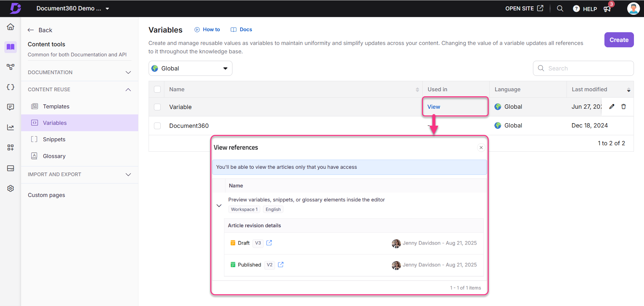Click the V2 version badge
644x306 pixels.
tap(270, 265)
